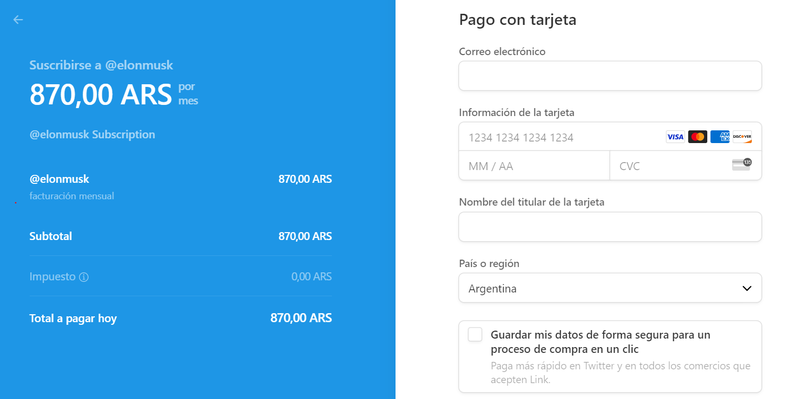Viewport: 790px width, 399px height.
Task: Click the American Express logo
Action: (719, 137)
